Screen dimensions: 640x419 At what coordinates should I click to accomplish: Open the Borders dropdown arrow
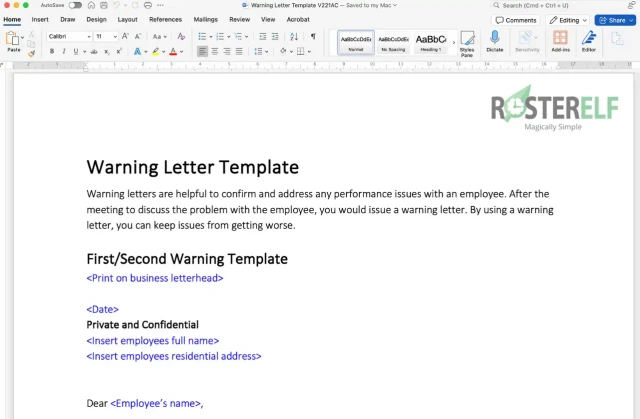pos(309,52)
